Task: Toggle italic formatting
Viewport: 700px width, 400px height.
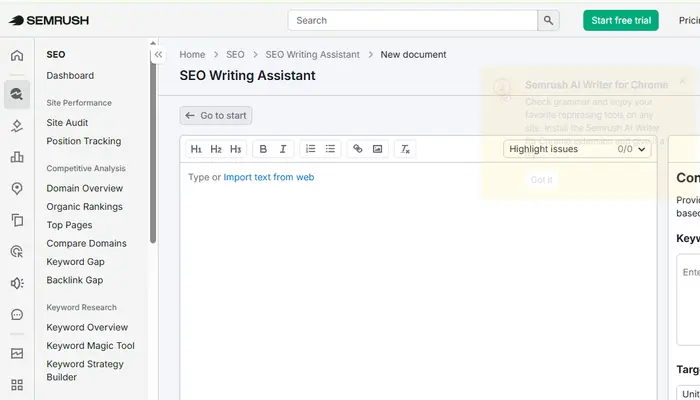Action: (283, 149)
